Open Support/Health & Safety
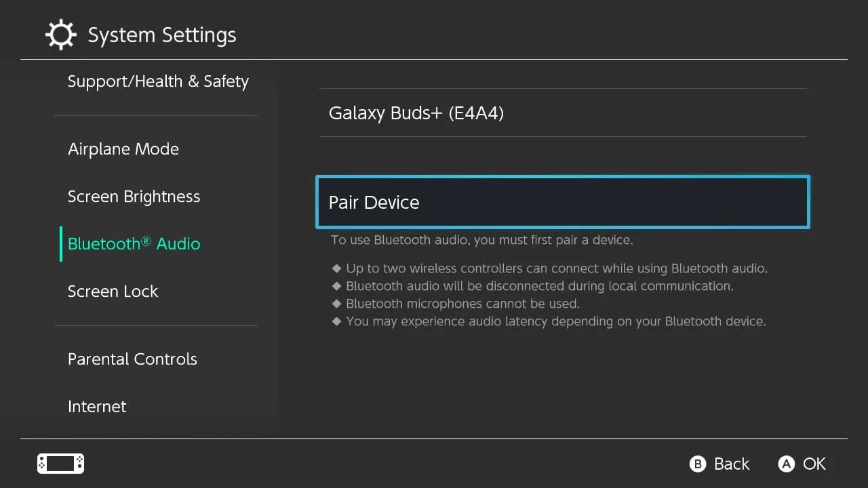This screenshot has width=868, height=488. [x=157, y=81]
